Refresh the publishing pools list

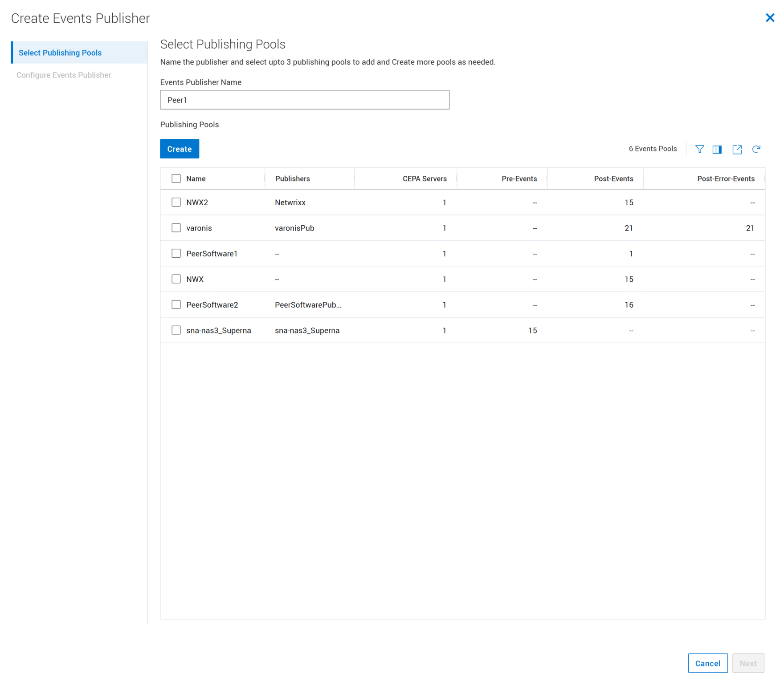pyautogui.click(x=756, y=149)
